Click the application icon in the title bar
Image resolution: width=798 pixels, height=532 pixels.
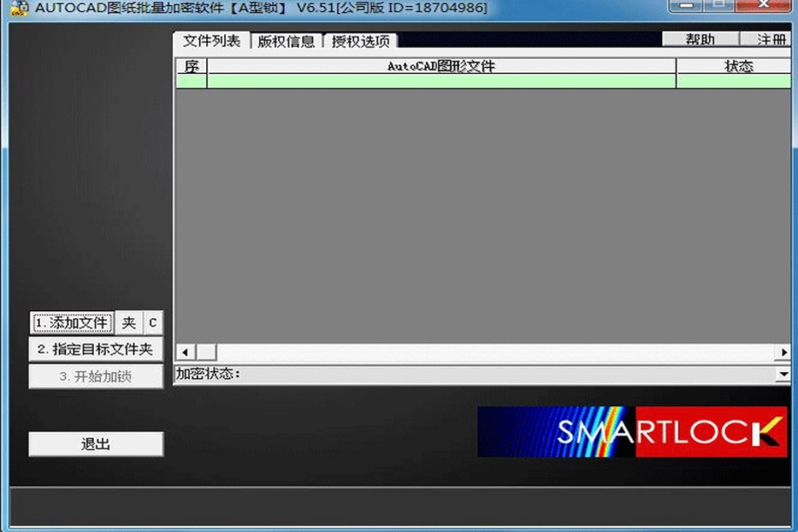point(19,8)
